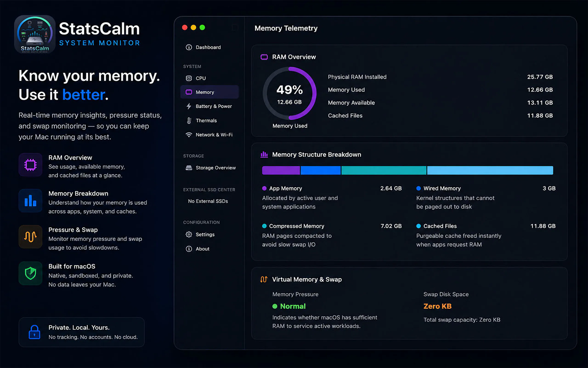Viewport: 588px width, 368px height.
Task: Click the Memory chip icon in sidebar
Action: (189, 92)
